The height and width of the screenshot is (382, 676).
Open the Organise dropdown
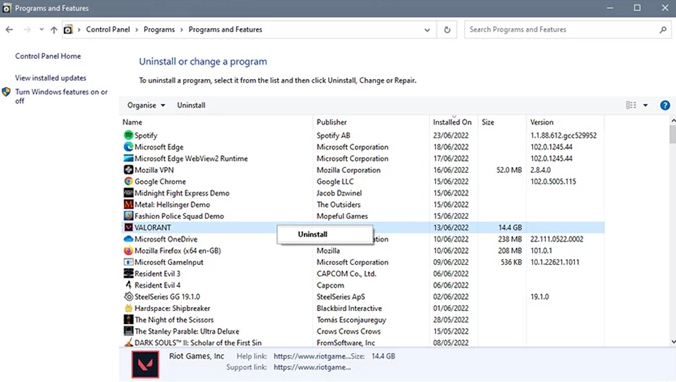(146, 105)
